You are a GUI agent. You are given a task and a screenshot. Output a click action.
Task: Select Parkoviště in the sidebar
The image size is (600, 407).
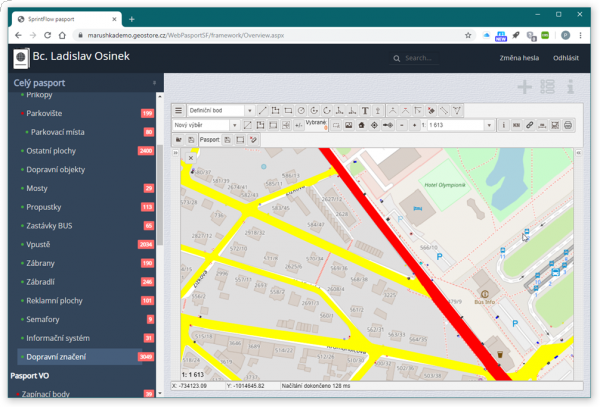pos(44,113)
